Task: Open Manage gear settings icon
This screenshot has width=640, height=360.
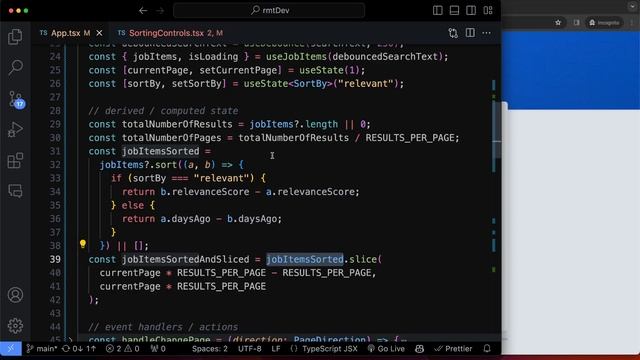Action: (x=15, y=325)
